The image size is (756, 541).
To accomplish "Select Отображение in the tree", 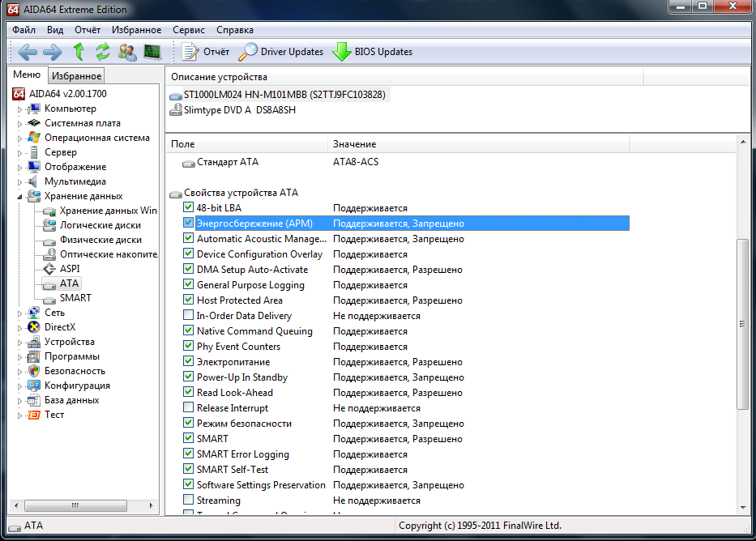I will click(75, 167).
